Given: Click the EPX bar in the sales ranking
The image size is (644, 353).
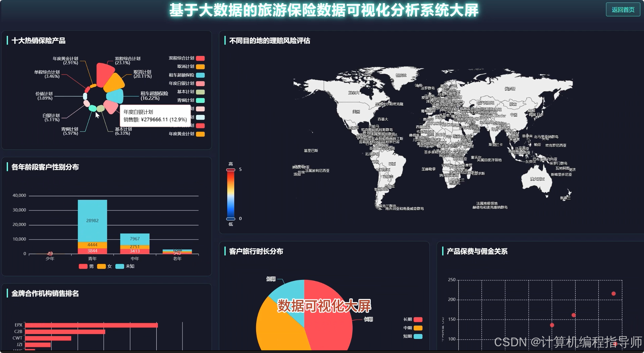Looking at the screenshot, I should (x=91, y=325).
